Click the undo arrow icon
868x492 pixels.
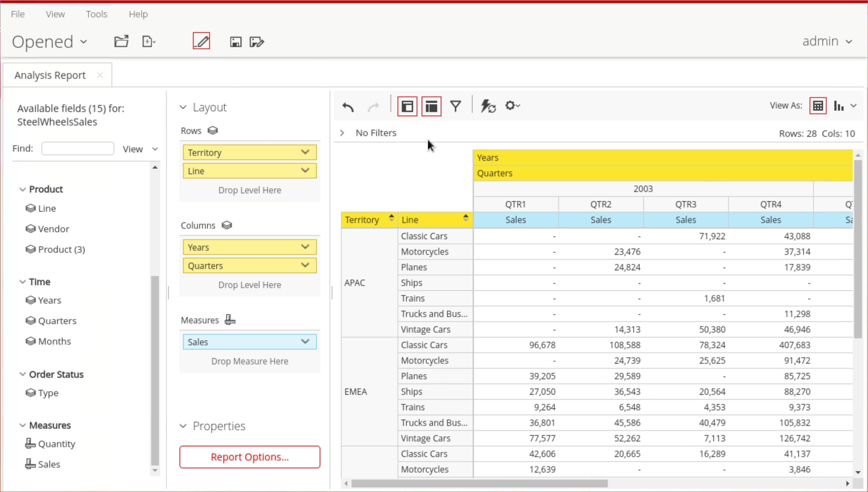348,107
